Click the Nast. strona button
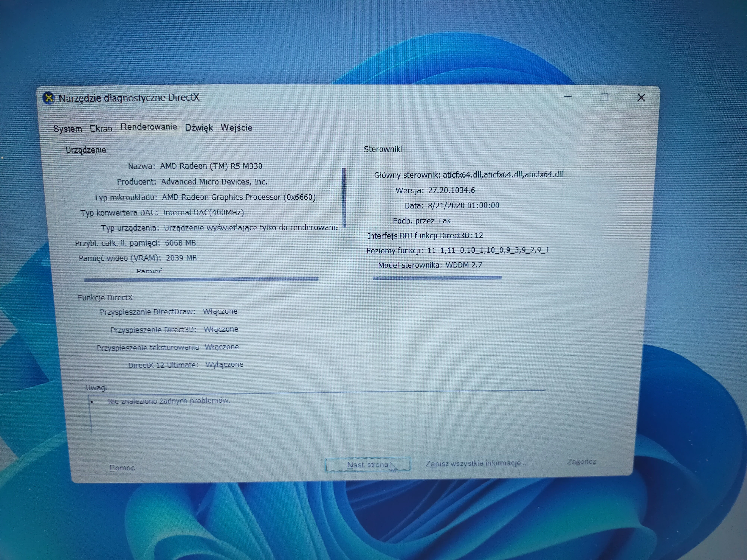 (x=368, y=464)
